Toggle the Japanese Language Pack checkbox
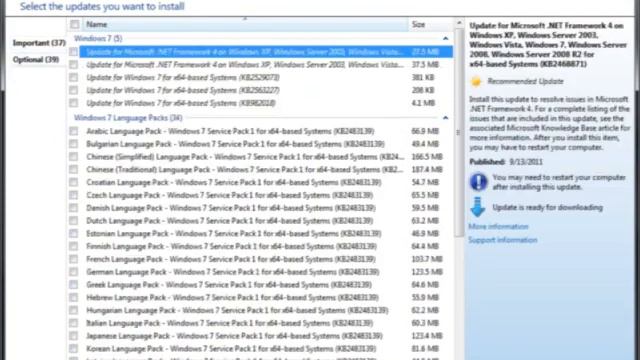The height and width of the screenshot is (360, 640). pos(73,336)
